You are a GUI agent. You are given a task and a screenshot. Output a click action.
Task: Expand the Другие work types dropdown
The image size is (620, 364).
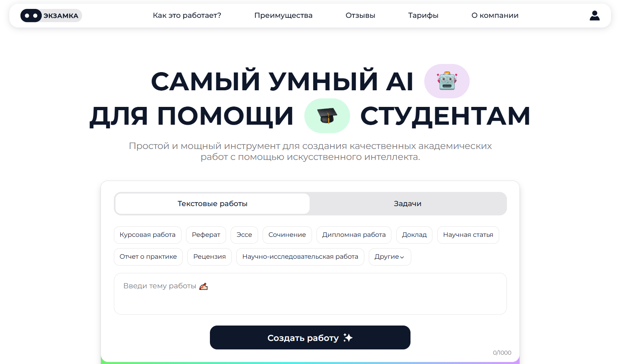tap(390, 257)
